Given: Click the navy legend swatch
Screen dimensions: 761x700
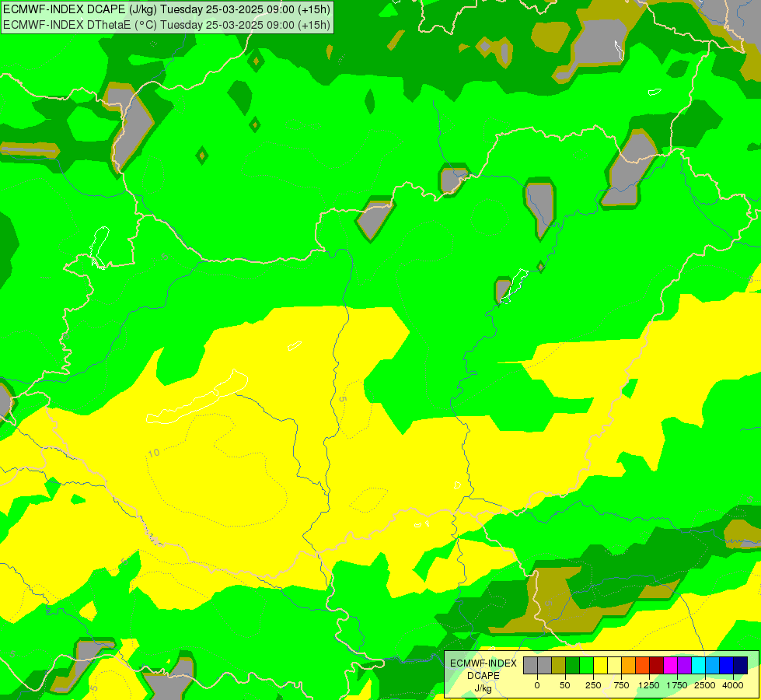Looking at the screenshot, I should [741, 666].
